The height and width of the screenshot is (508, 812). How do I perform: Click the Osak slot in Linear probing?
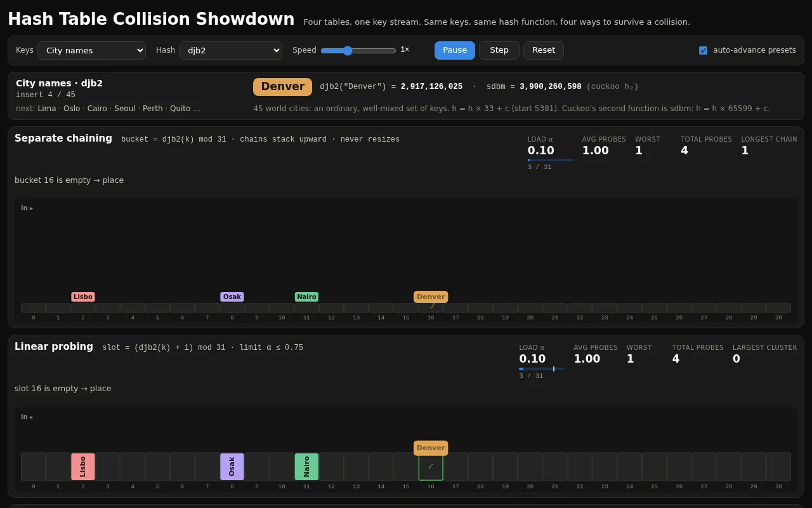tap(232, 467)
